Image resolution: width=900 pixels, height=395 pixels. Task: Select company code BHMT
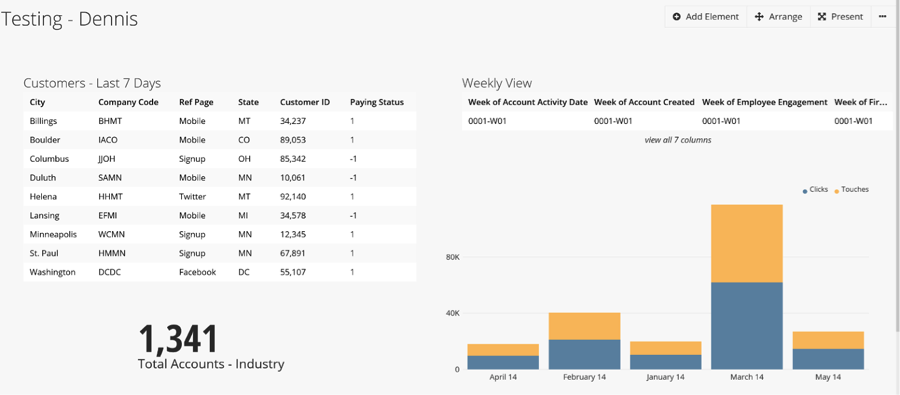[x=110, y=121]
